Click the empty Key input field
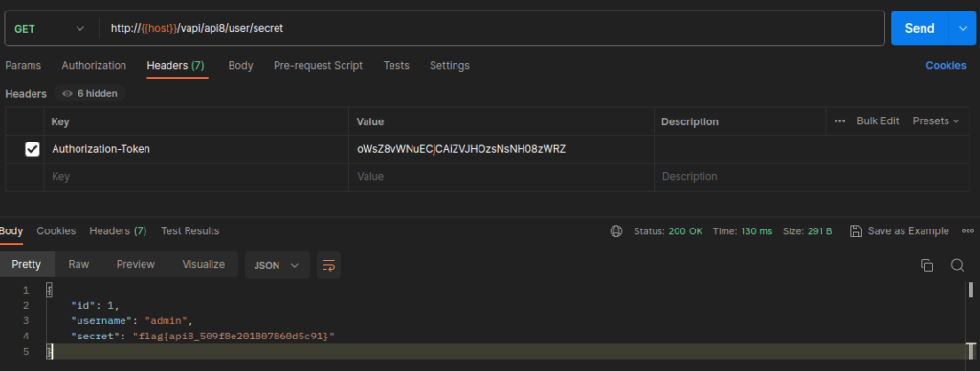Image resolution: width=980 pixels, height=371 pixels. [x=196, y=177]
